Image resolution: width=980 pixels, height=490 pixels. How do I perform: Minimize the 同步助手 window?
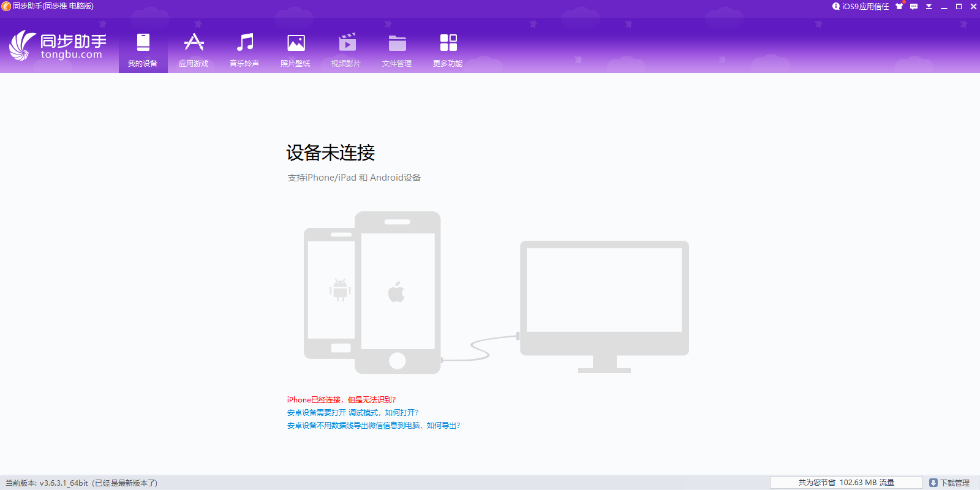coord(944,7)
